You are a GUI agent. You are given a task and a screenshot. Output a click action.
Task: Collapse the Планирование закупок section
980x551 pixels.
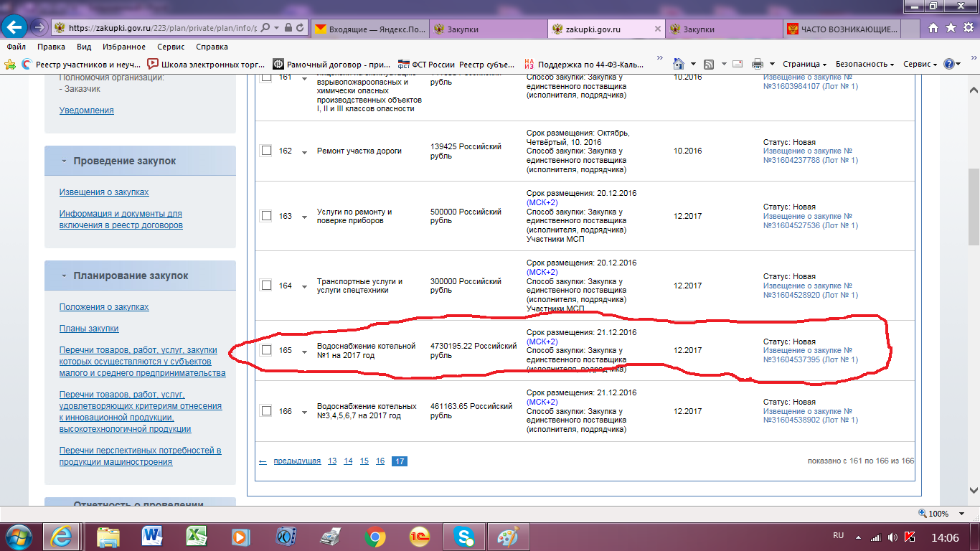(x=64, y=275)
